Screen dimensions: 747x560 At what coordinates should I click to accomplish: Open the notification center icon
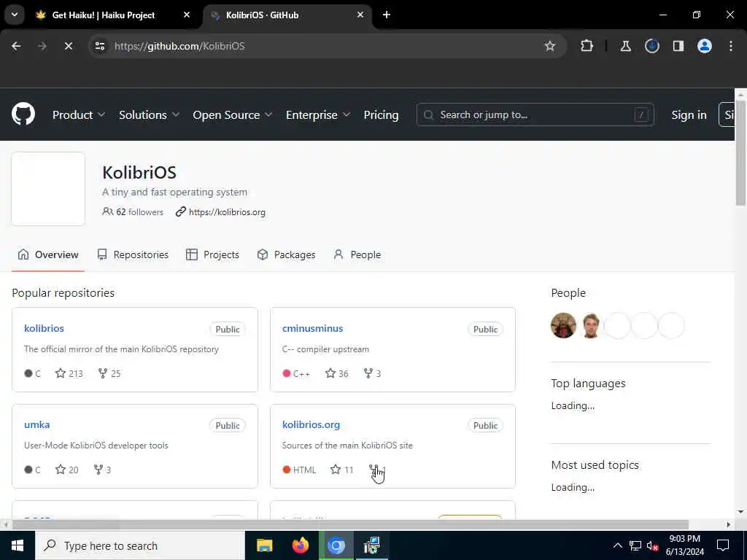coord(723,545)
